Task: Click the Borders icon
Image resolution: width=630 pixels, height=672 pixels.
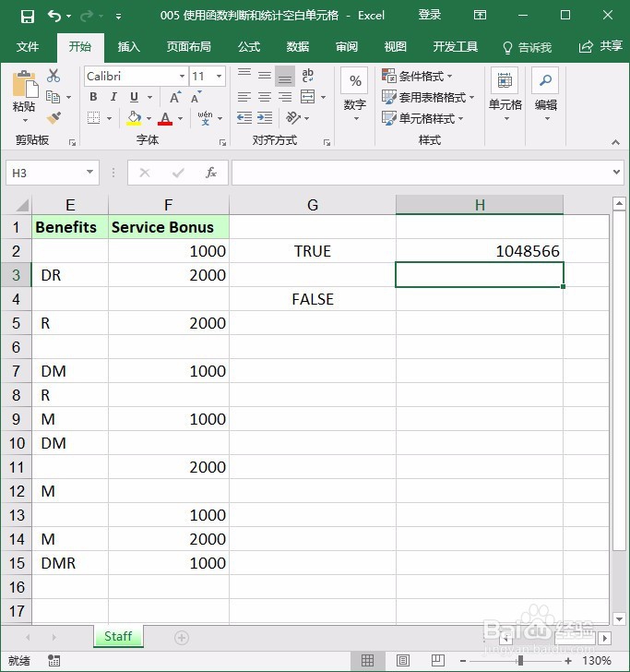Action: tap(93, 118)
